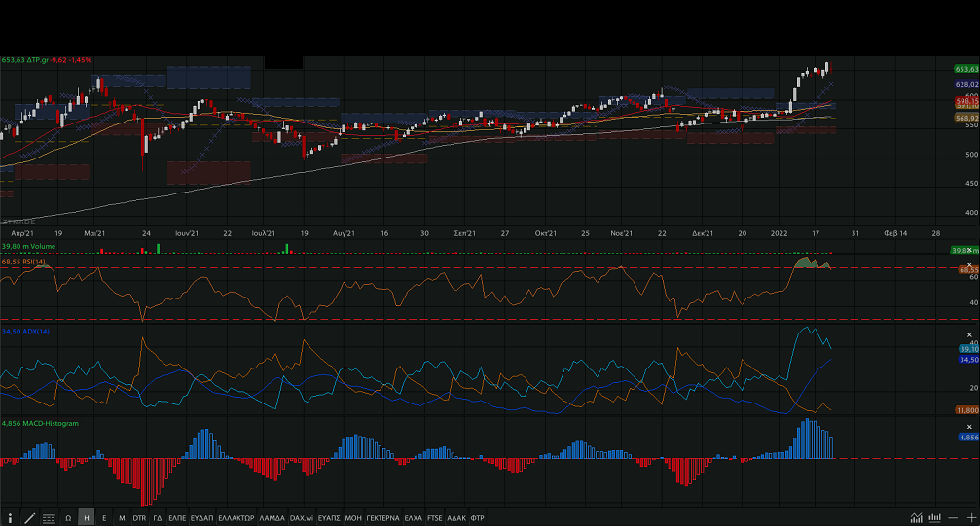Image resolution: width=980 pixels, height=526 pixels.
Task: Close the MACD-Histogram panel
Action: (969, 427)
